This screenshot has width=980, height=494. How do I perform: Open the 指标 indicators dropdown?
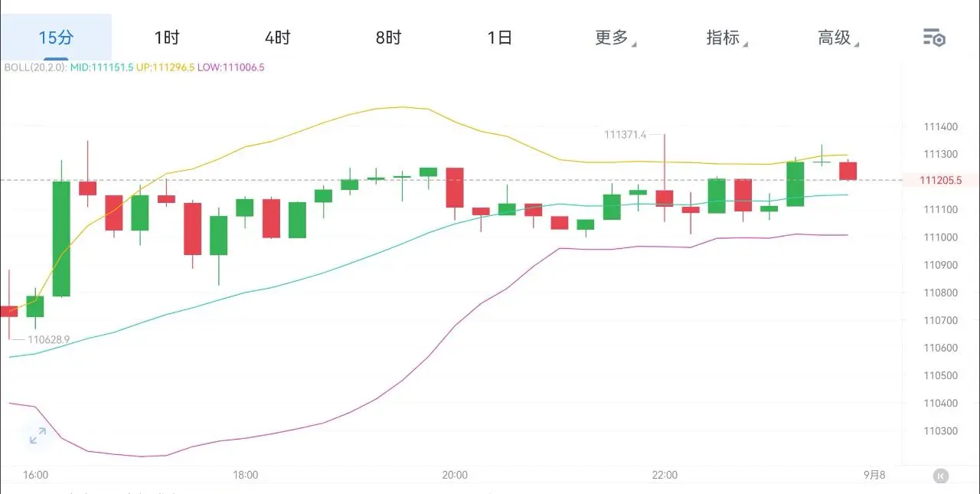point(726,38)
